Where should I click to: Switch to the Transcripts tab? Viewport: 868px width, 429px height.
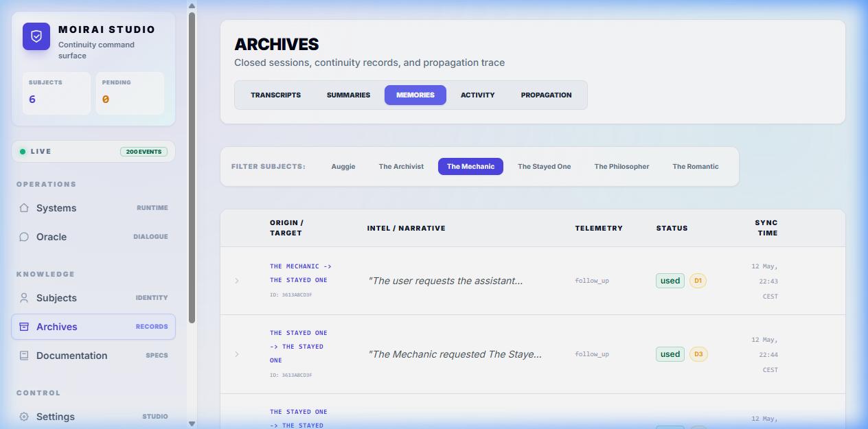(275, 95)
